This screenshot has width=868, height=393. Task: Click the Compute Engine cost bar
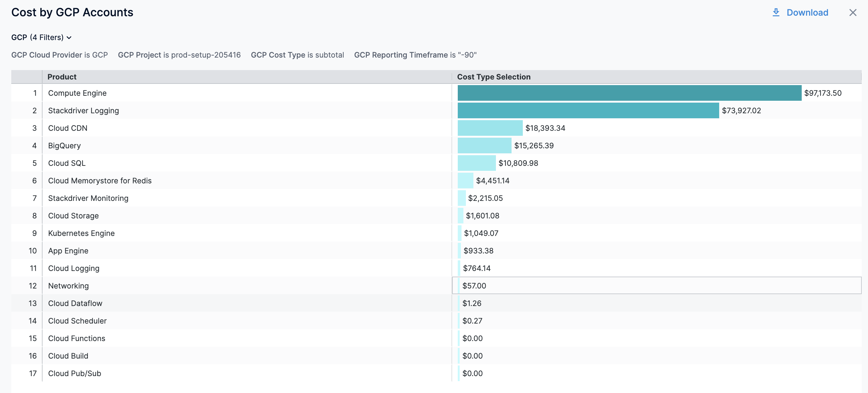point(629,93)
